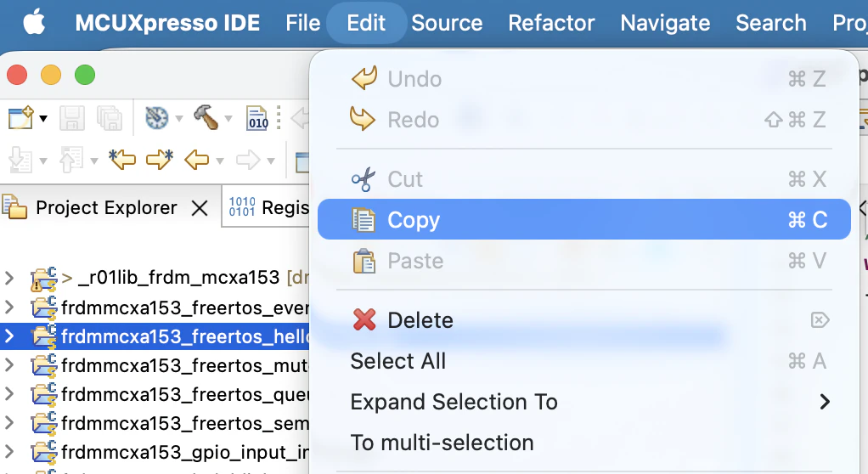
Task: Expand frdmmcxa153_freertos_event project node
Action: (8, 307)
